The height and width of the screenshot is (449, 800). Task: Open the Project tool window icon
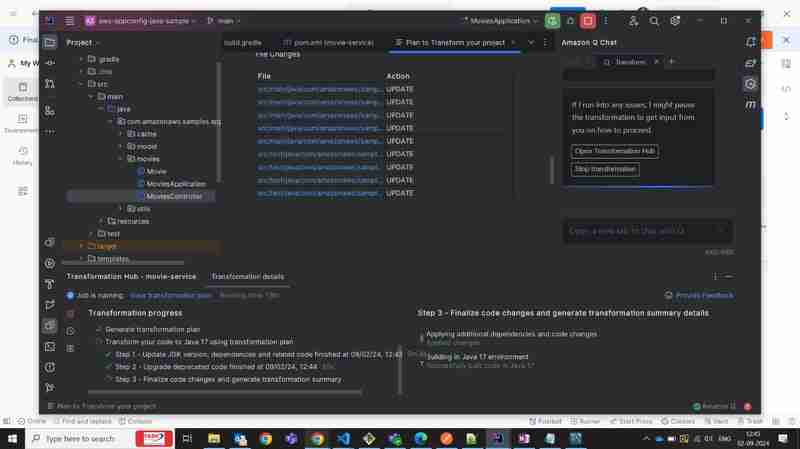[x=49, y=42]
